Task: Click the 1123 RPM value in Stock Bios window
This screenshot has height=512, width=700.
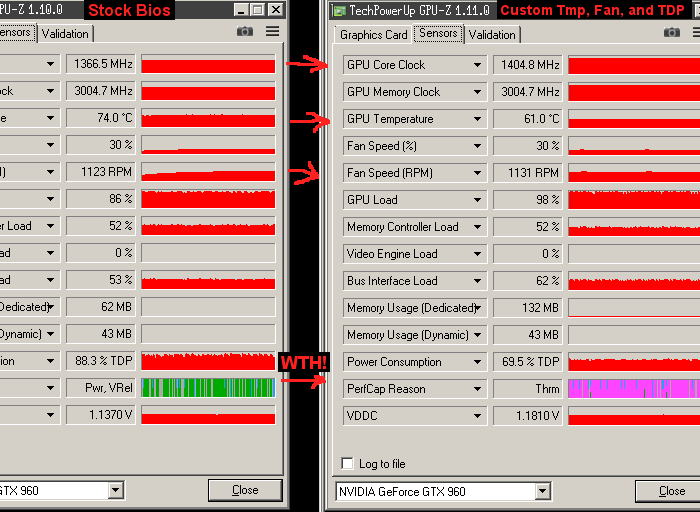Action: 101,172
